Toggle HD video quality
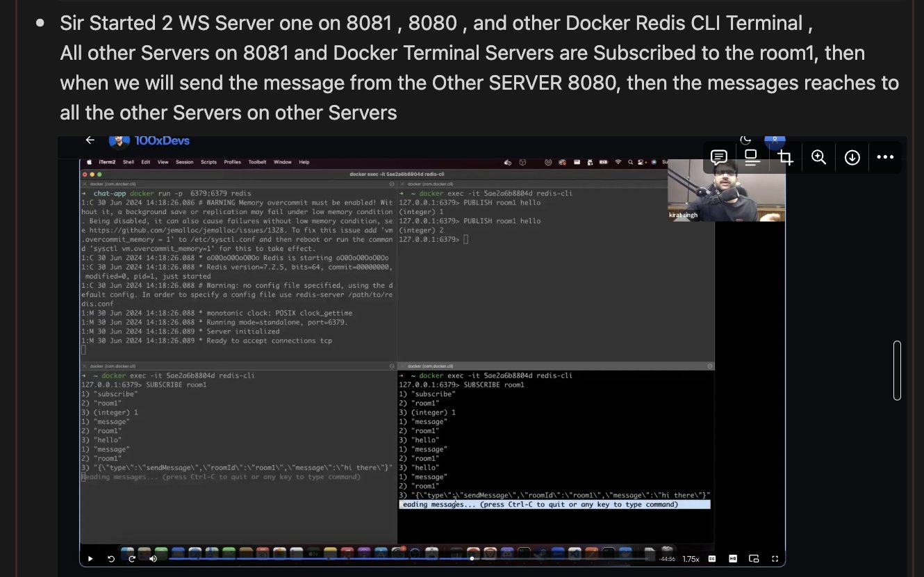 click(x=733, y=558)
